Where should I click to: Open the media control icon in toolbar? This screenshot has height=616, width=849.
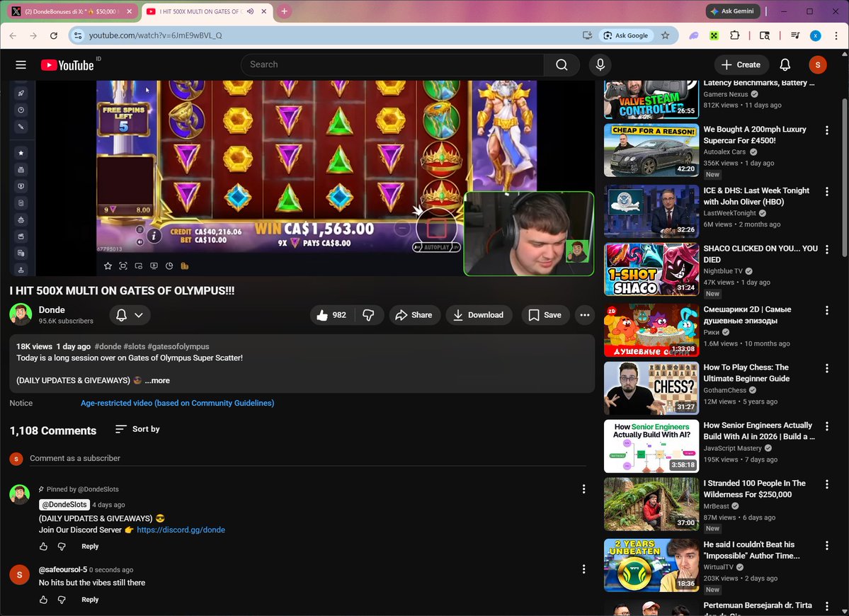click(x=795, y=35)
